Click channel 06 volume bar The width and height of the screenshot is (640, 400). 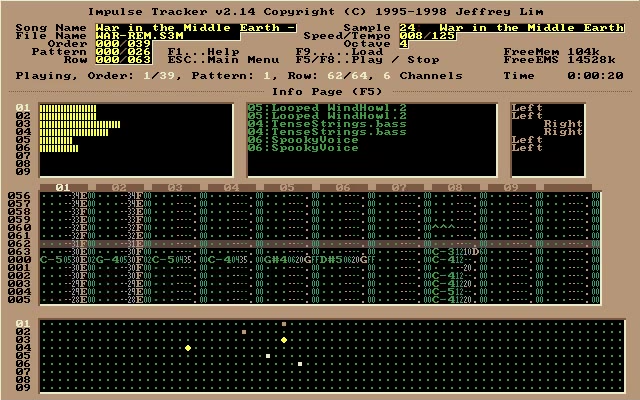coord(59,148)
